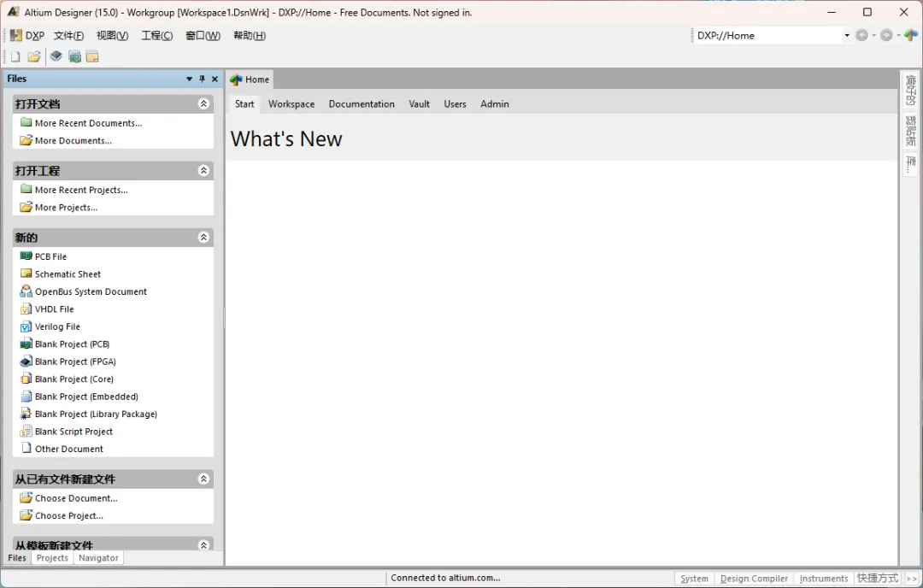The height and width of the screenshot is (588, 923).
Task: Click the VHDL File icon
Action: (26, 309)
